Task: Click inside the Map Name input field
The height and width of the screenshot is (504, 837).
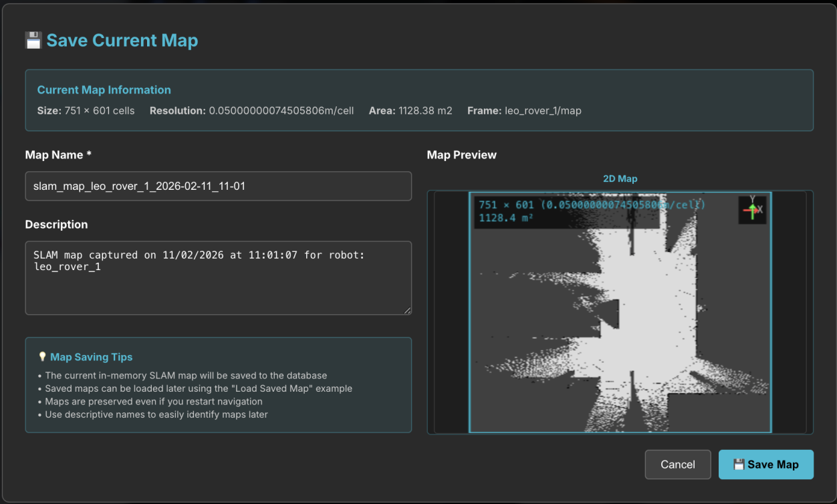Action: point(218,186)
